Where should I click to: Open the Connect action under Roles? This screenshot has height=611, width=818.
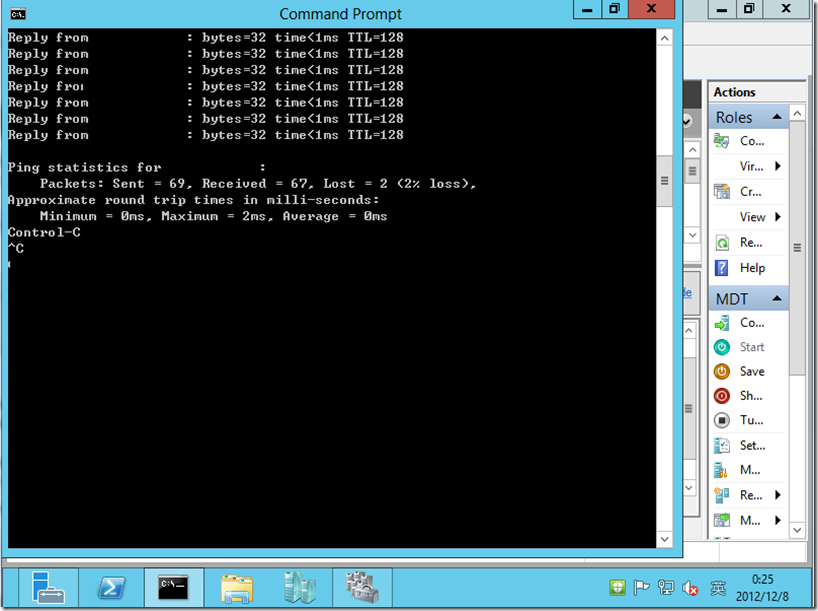coord(750,141)
